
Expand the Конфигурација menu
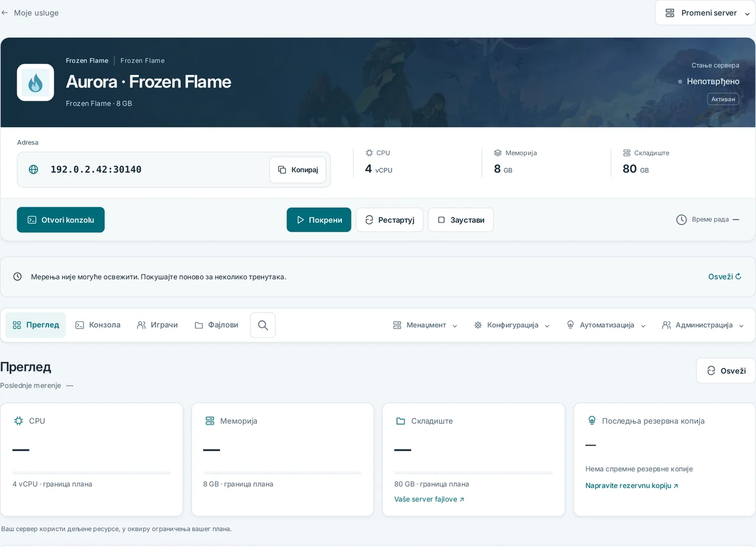[511, 325]
